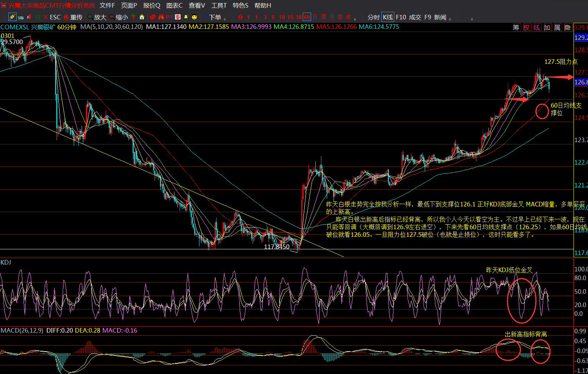Viewport: 588px width, 374px height.
Task: Click the yellow alarm bell icon
Action: pyautogui.click(x=186, y=17)
